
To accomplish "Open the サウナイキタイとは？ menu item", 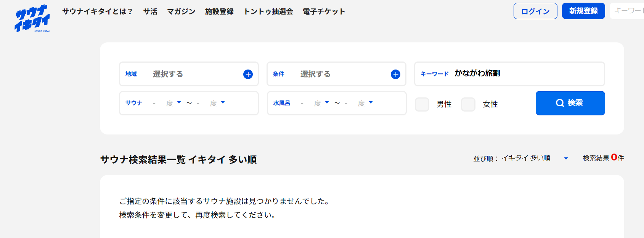I will tap(97, 11).
